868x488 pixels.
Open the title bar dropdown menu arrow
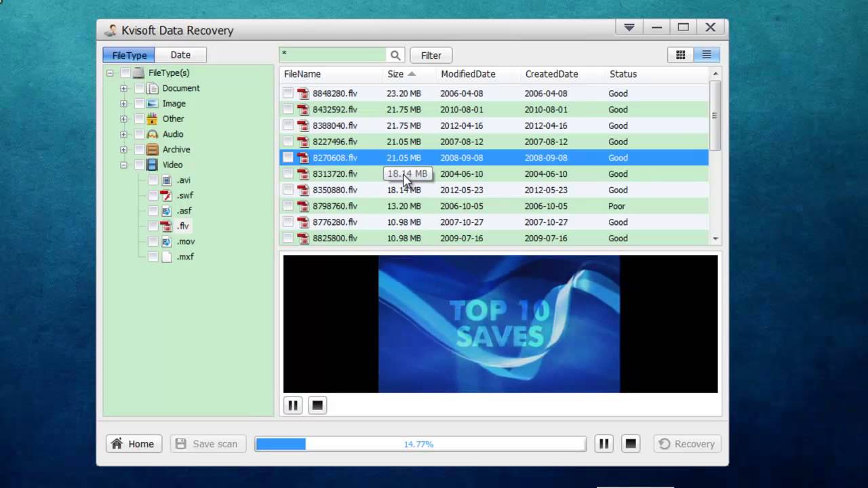tap(629, 27)
